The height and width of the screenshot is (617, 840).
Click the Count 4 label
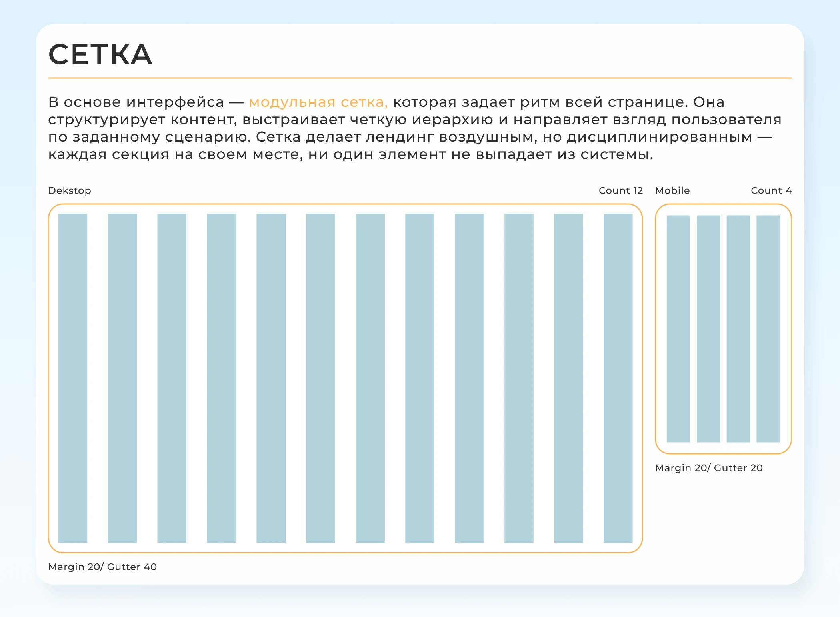[771, 190]
